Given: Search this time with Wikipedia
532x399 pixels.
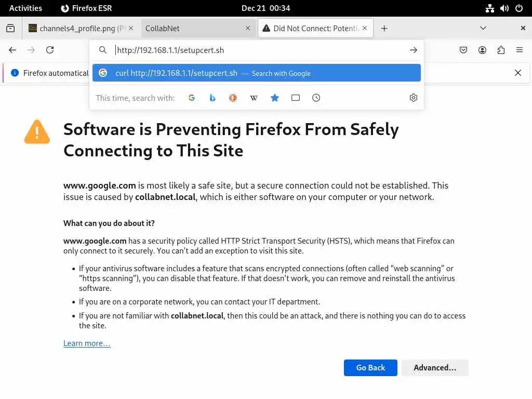Looking at the screenshot, I should (254, 98).
